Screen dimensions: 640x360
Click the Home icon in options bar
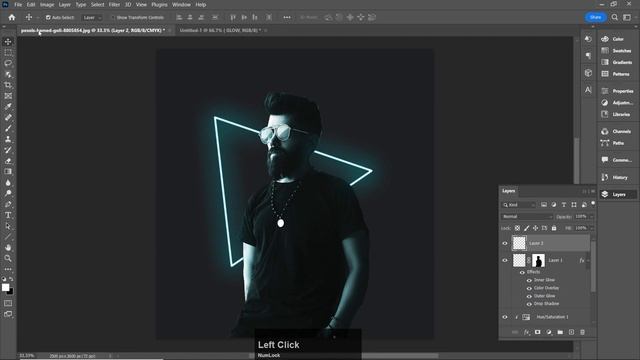[12, 17]
